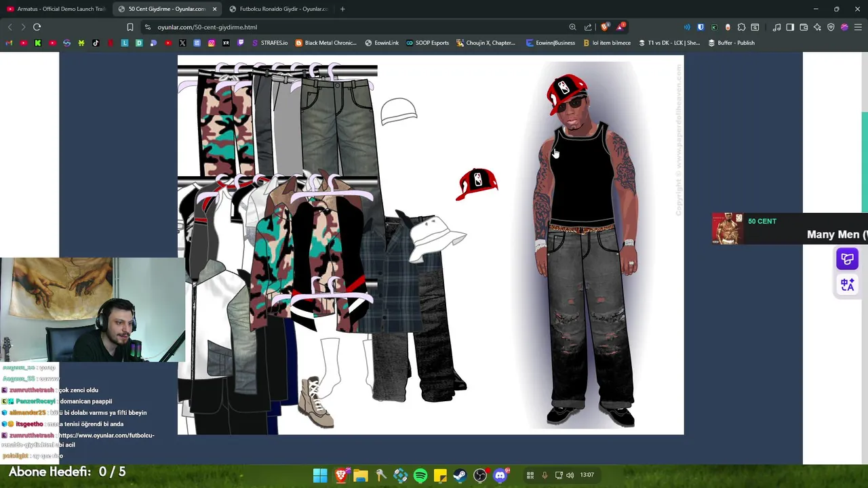Open the SOOP Esports bookmark
Viewport: 868px width, 488px height.
pyautogui.click(x=428, y=43)
